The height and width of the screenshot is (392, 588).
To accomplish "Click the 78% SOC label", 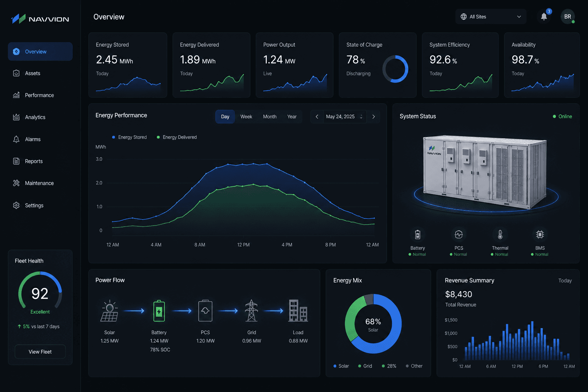I will tap(160, 350).
